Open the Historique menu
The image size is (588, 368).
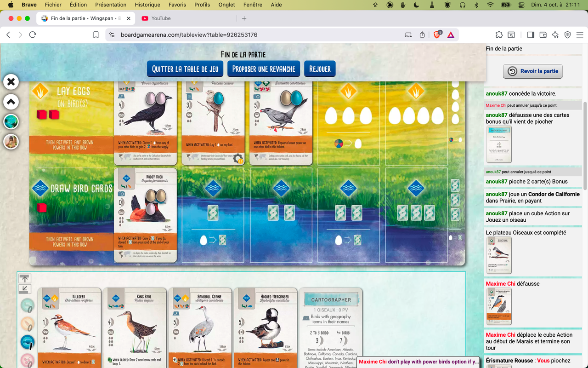(x=147, y=5)
